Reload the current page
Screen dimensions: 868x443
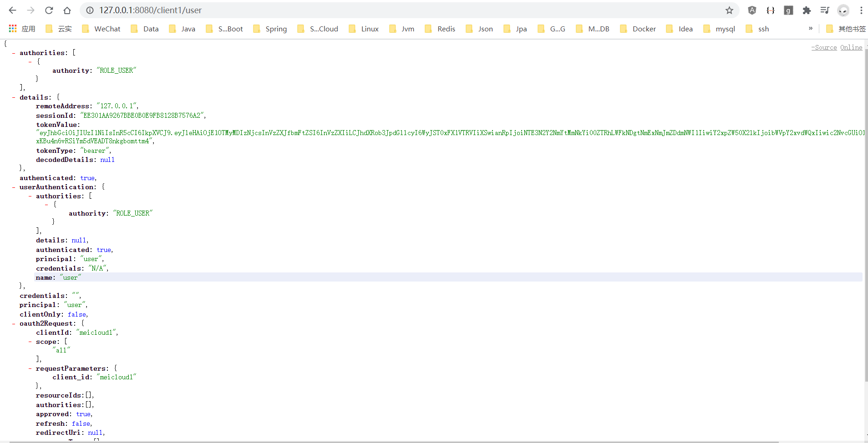[x=49, y=10]
